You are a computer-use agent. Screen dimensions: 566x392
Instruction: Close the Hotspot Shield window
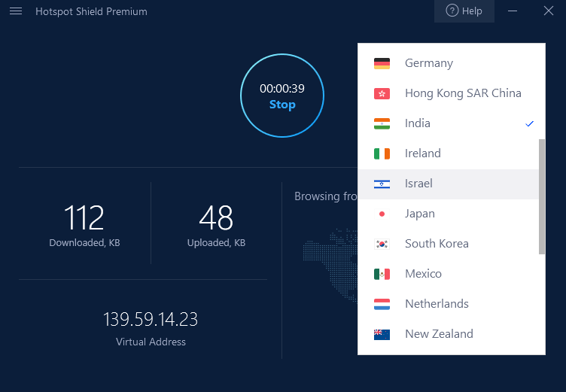pyautogui.click(x=548, y=11)
